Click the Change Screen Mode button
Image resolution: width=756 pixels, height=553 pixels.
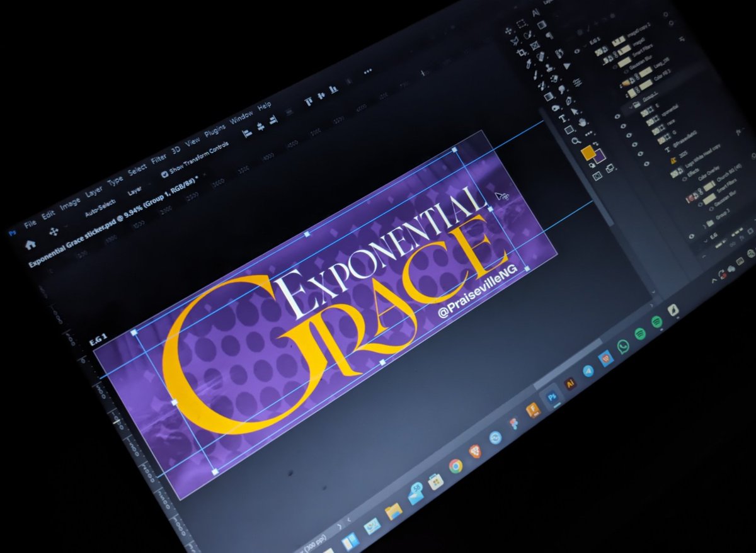coord(610,169)
